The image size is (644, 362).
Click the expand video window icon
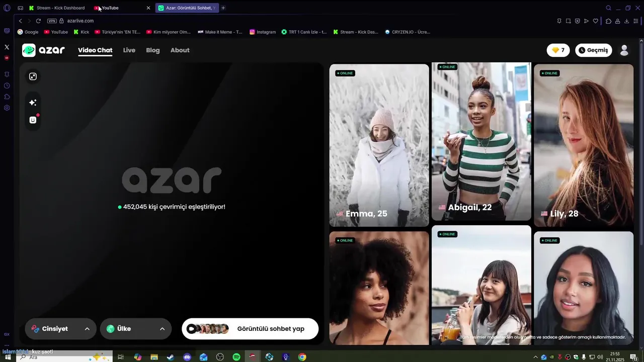tap(33, 76)
